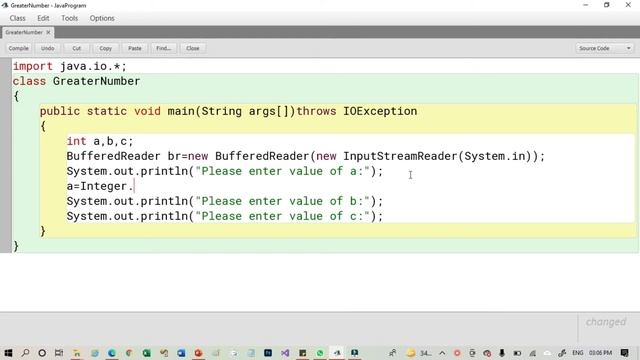Click the Cut toolbar button

click(76, 48)
